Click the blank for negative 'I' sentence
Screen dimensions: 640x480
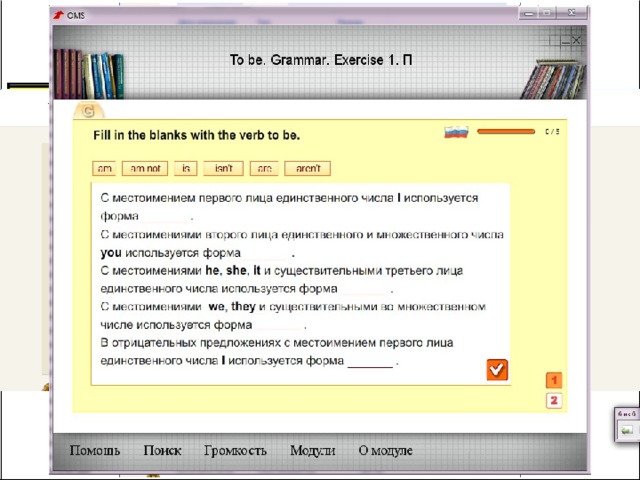click(370, 362)
